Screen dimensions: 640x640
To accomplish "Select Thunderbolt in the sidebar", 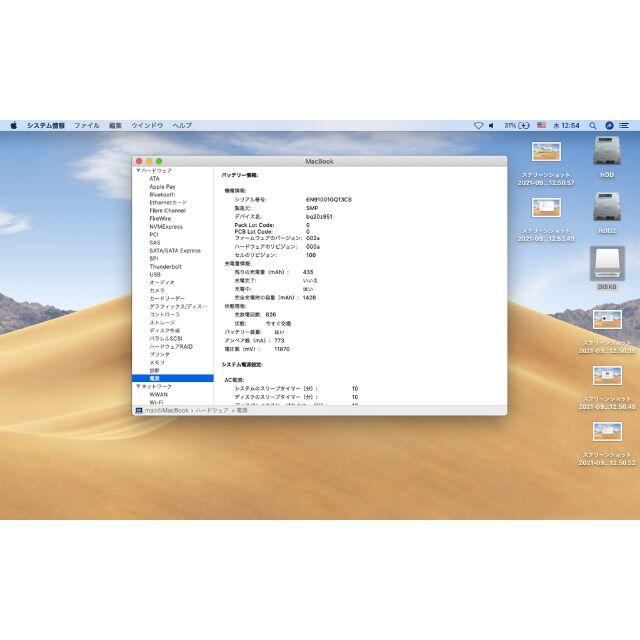I will click(x=165, y=267).
